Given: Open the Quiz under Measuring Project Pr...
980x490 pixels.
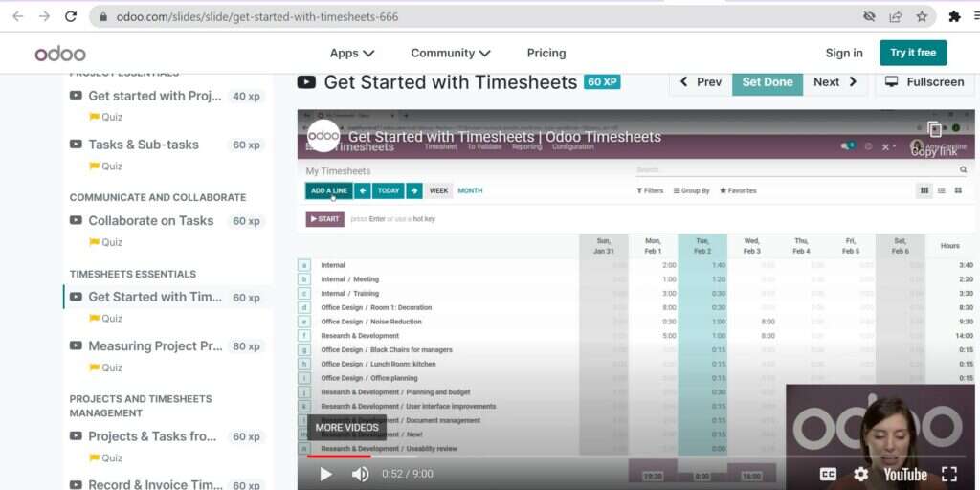Looking at the screenshot, I should [105, 367].
